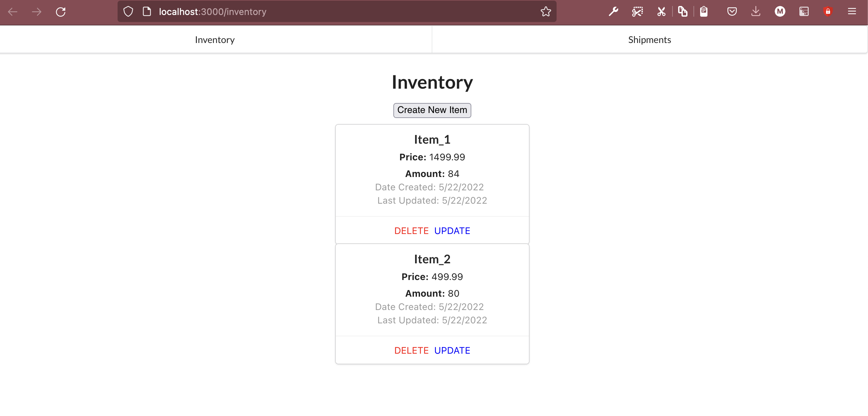Open the screenshot capture extension icon

pos(638,11)
